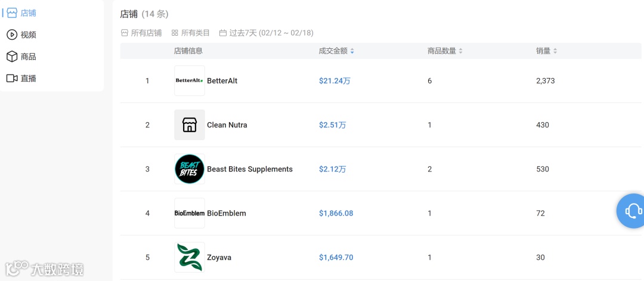Click rank number 4 for BioEmblem
This screenshot has width=644, height=281.
tap(147, 213)
